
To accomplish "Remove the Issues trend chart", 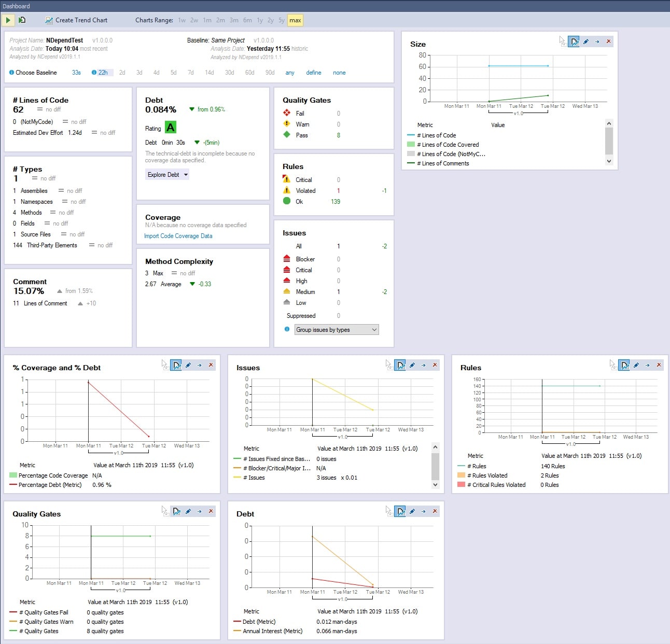I will click(435, 365).
